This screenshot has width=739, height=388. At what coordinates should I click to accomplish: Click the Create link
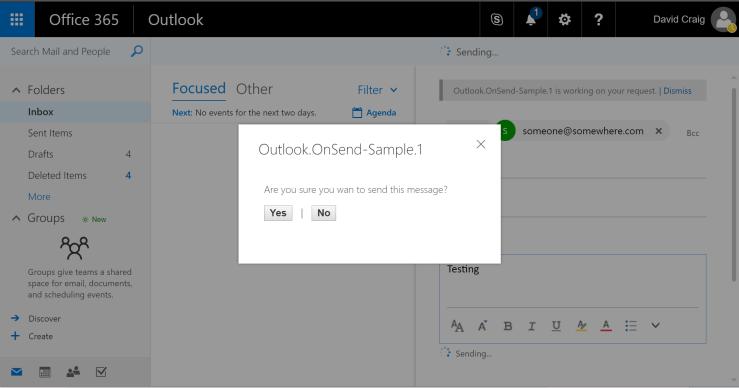coord(41,337)
